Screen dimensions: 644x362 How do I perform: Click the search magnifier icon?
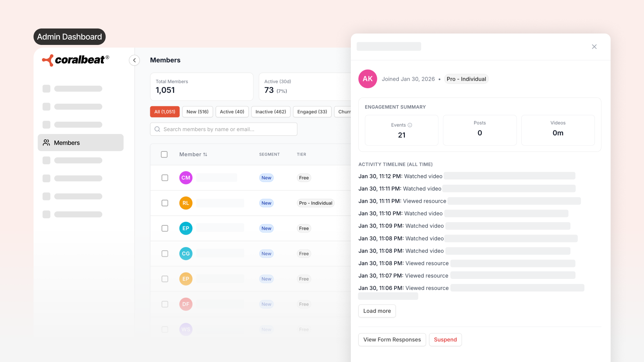pyautogui.click(x=157, y=129)
